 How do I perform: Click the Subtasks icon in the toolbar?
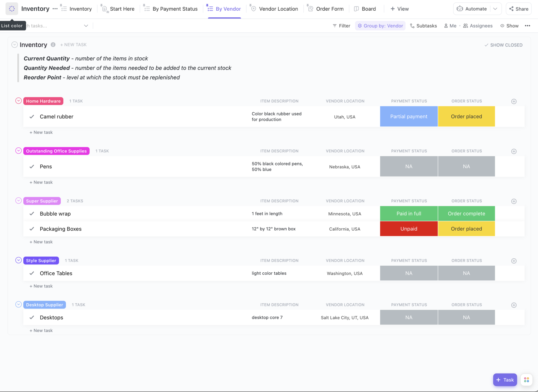[x=412, y=25]
